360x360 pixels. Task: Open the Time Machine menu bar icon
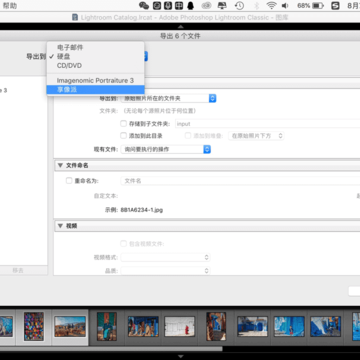(x=239, y=5)
